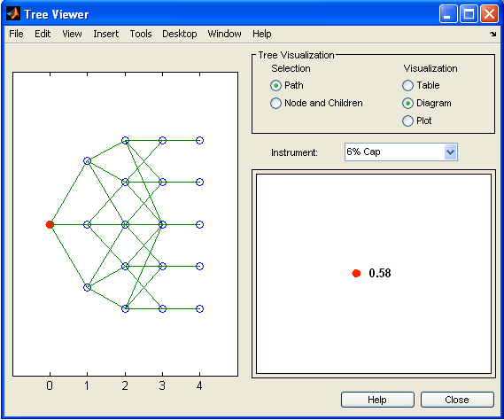The image size is (504, 420).
Task: Click the dock arrow in menu bar corner
Action: [493, 34]
